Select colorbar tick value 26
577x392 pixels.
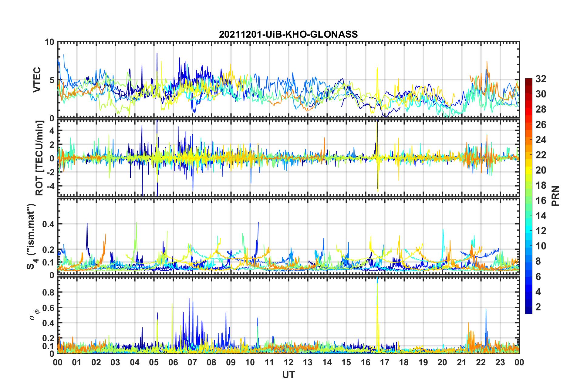coord(541,125)
